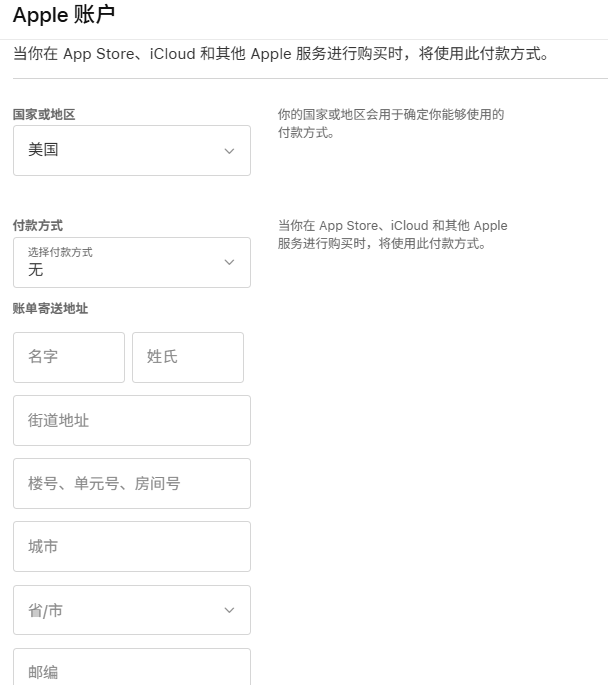Click the help text about 你的国家或地区
This screenshot has height=685, width=608.
(390, 123)
